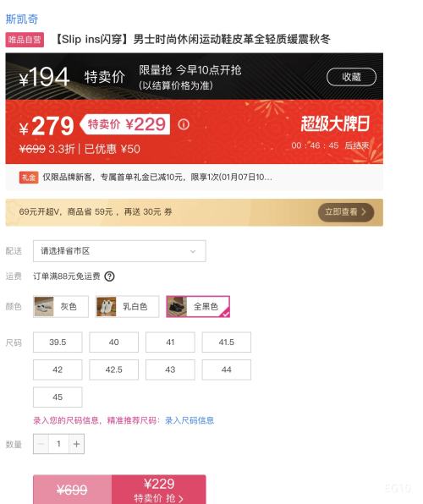Pick shoe size 45
Screen dimensions: 423x504
(58, 397)
